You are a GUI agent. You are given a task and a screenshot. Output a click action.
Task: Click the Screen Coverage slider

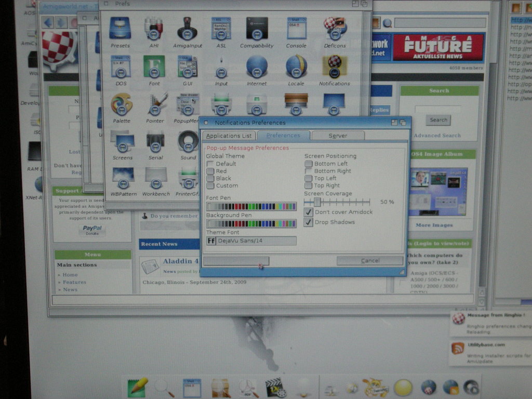coord(337,202)
